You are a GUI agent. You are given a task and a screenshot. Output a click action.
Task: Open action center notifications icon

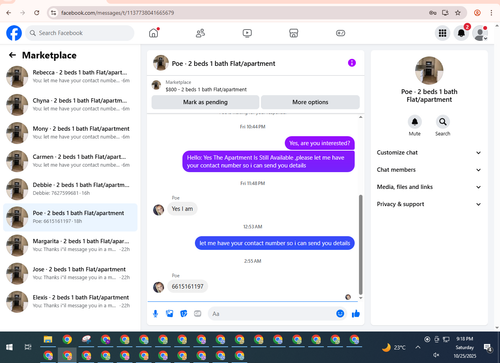(488, 348)
